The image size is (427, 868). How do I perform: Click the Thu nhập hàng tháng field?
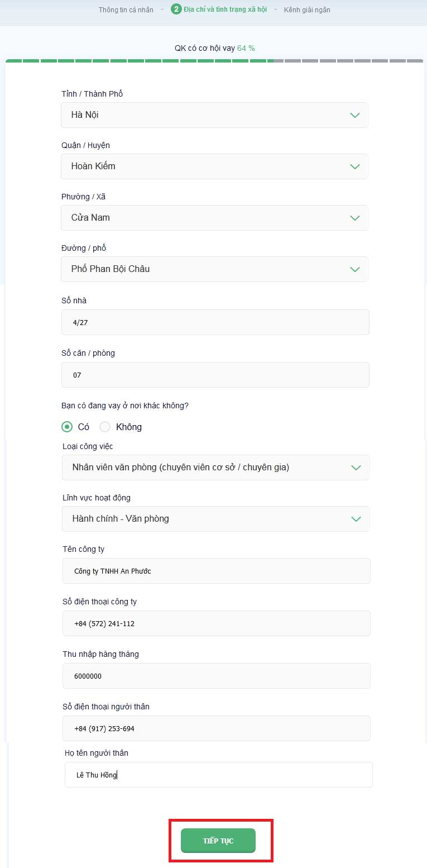click(x=217, y=676)
